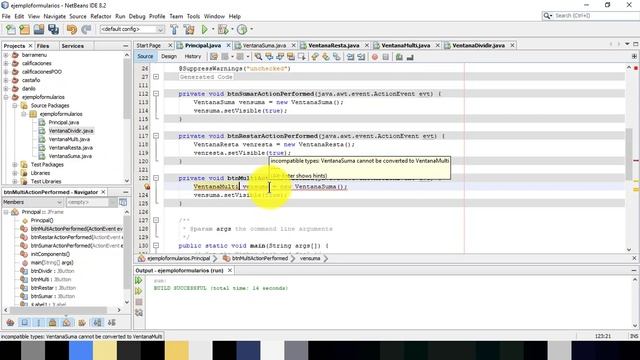The height and width of the screenshot is (360, 640).
Task: Close the Output panel tab
Action: click(x=230, y=270)
